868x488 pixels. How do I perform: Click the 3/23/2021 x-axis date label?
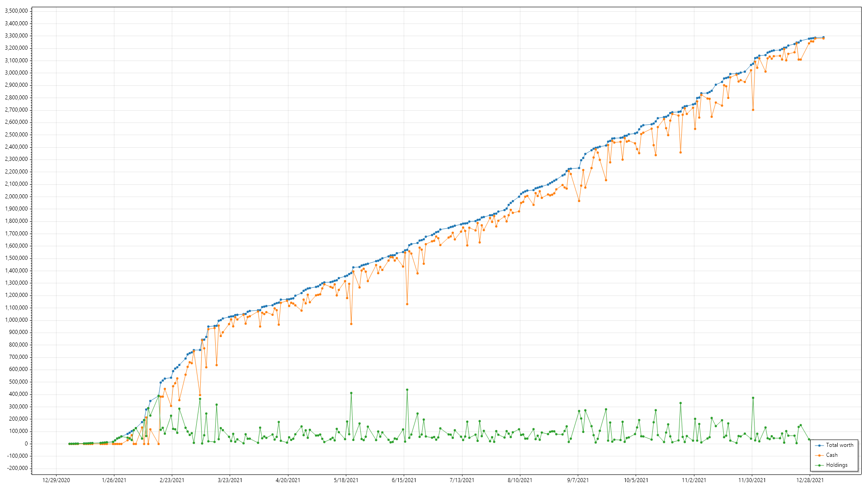coord(230,480)
